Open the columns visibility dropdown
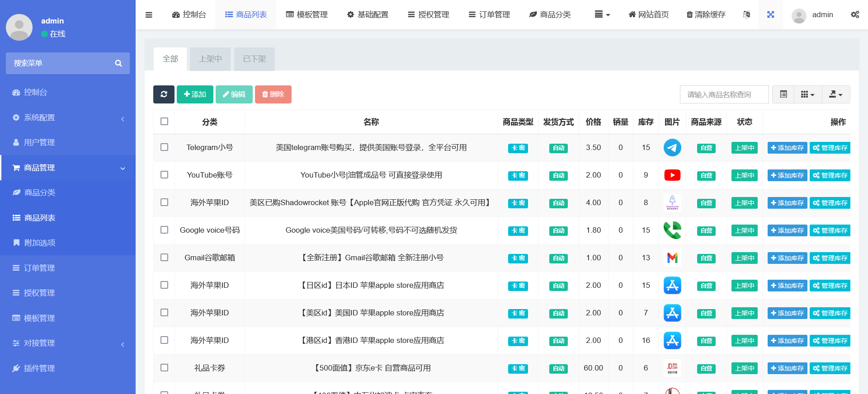The width and height of the screenshot is (868, 394). 807,94
